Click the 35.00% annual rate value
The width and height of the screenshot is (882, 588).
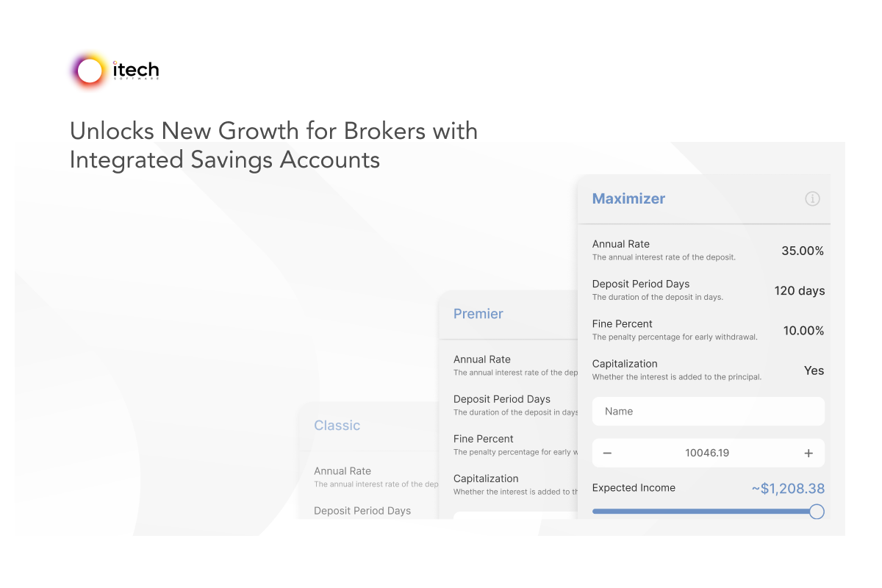(803, 251)
